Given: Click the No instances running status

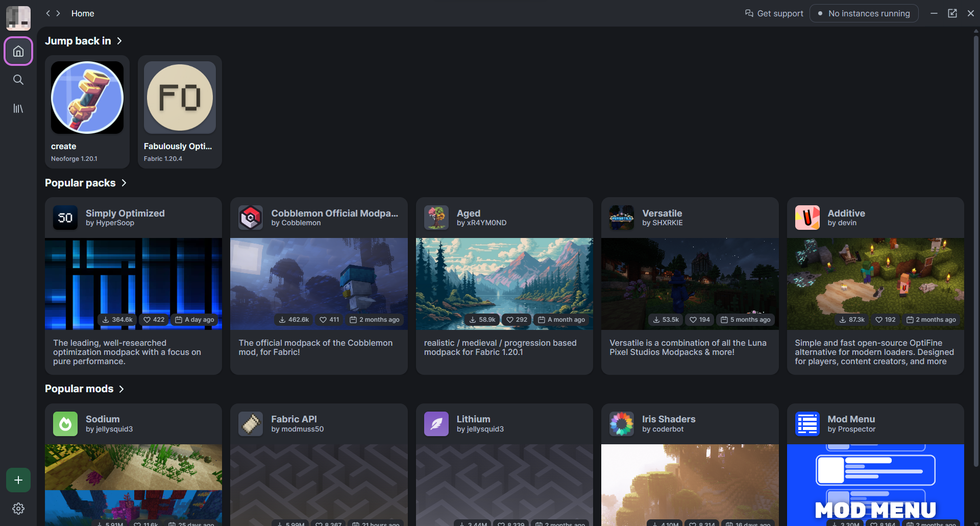Looking at the screenshot, I should click(864, 13).
